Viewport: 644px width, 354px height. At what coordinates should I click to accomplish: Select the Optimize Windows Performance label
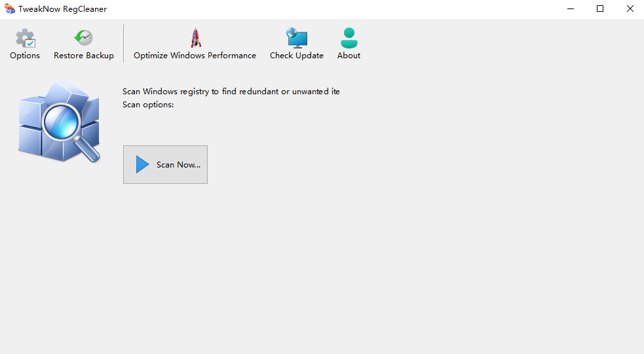195,56
